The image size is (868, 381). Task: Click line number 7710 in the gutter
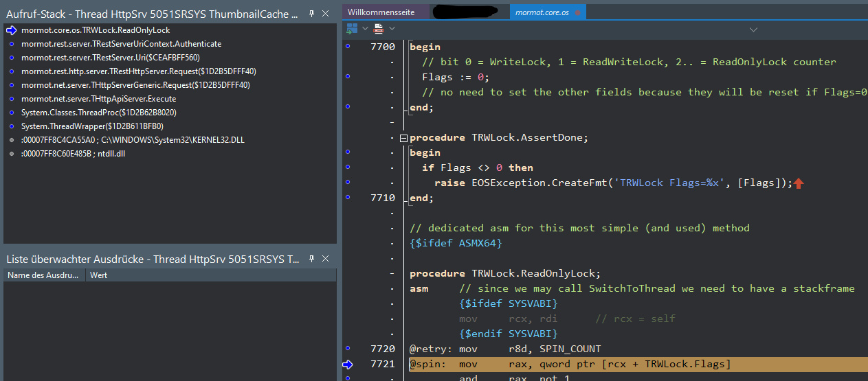click(382, 198)
